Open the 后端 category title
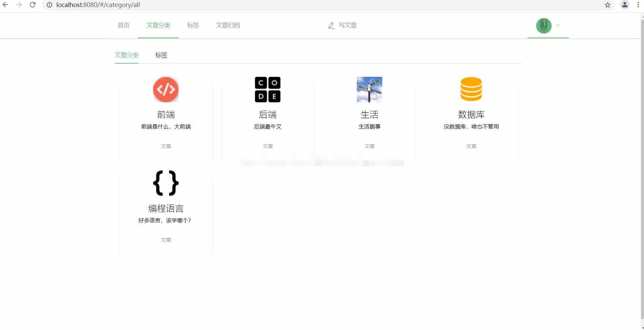Image resolution: width=644 pixels, height=330 pixels. coord(268,115)
